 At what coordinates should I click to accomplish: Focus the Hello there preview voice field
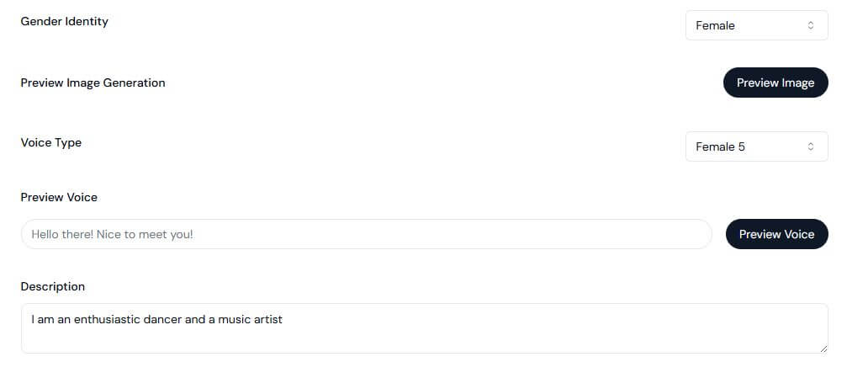click(367, 234)
